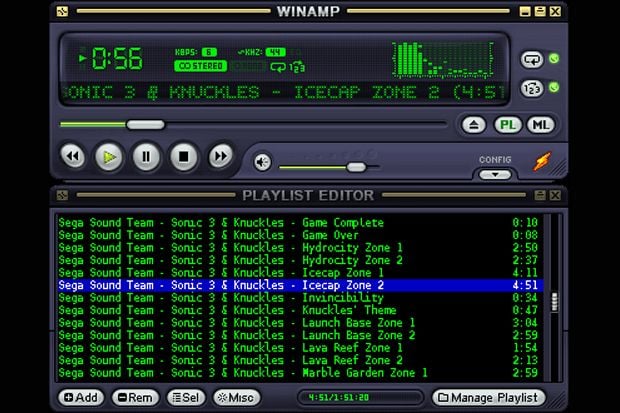Click the Previous track button

[x=73, y=156]
